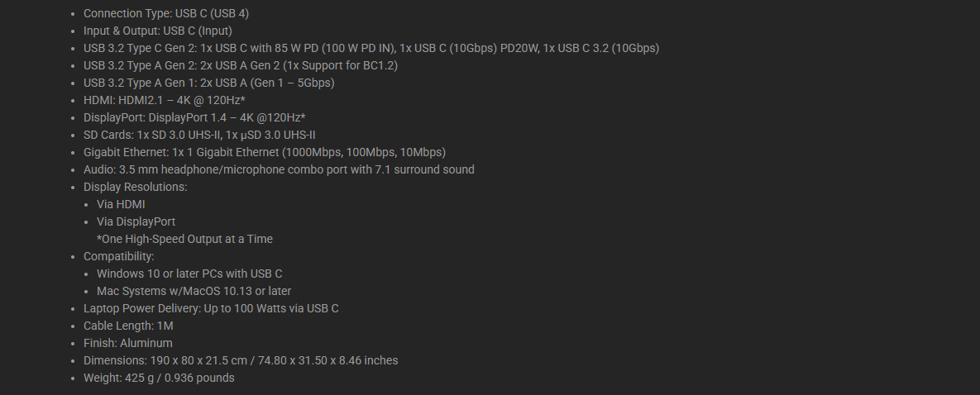Click the Audio 3.5 mm combo port line
Screen dimensions: 980x395
[x=279, y=169]
